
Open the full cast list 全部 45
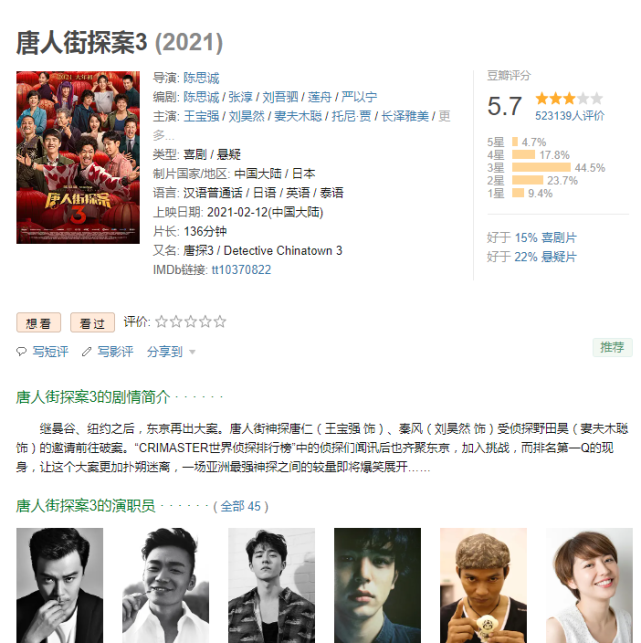pos(240,506)
